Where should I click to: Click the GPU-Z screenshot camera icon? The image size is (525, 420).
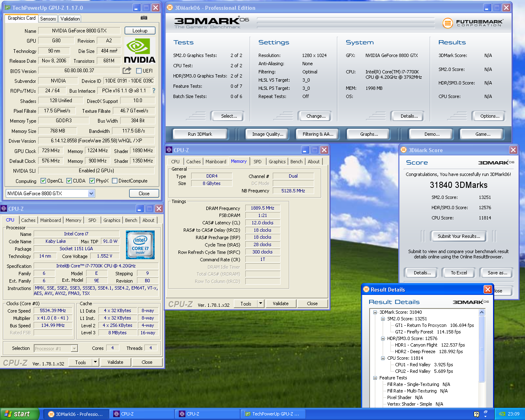point(144,18)
